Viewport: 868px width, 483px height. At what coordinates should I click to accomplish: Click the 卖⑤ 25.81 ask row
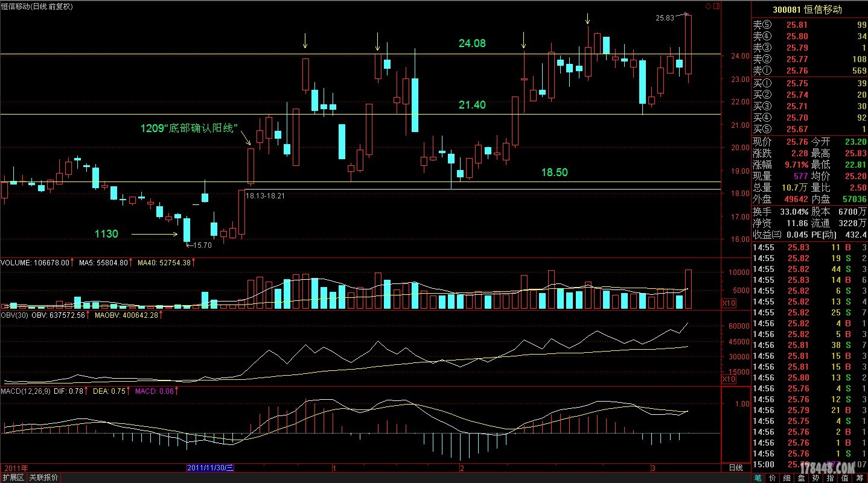pyautogui.click(x=809, y=25)
